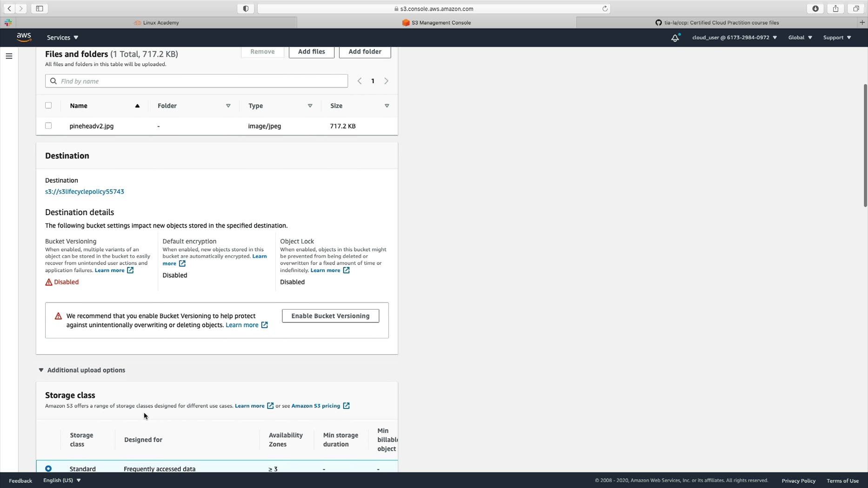This screenshot has height=488, width=868.
Task: Open the notifications bell icon
Action: [x=675, y=38]
